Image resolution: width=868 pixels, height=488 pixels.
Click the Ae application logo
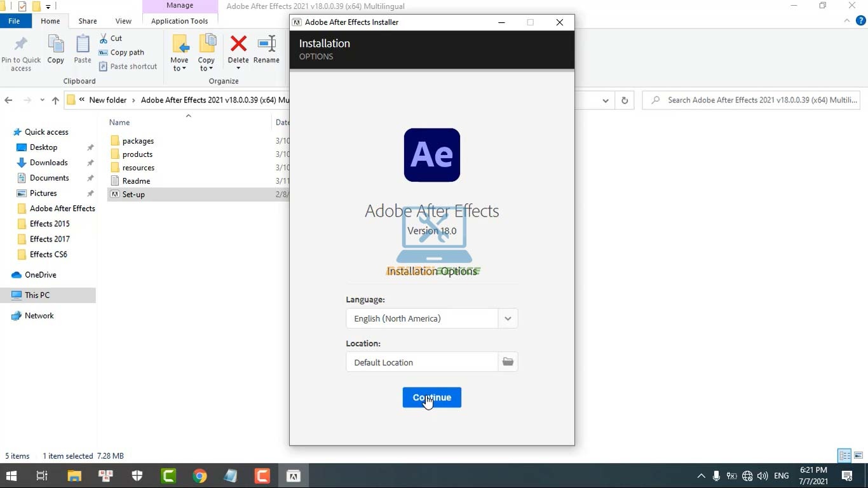(432, 155)
